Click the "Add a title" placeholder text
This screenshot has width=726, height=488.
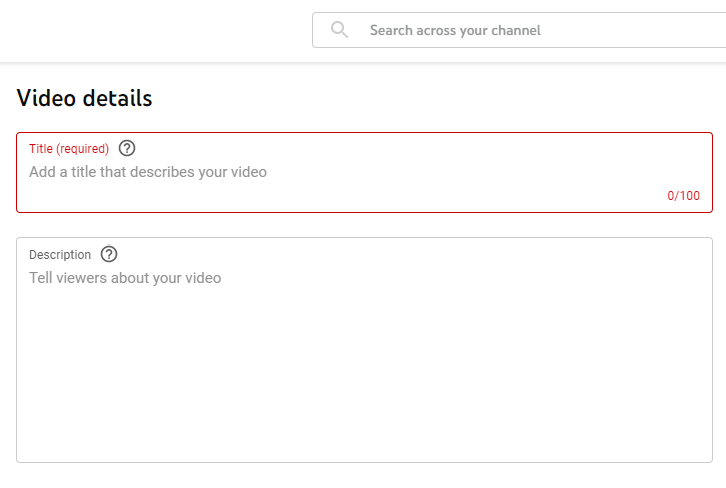click(x=148, y=172)
